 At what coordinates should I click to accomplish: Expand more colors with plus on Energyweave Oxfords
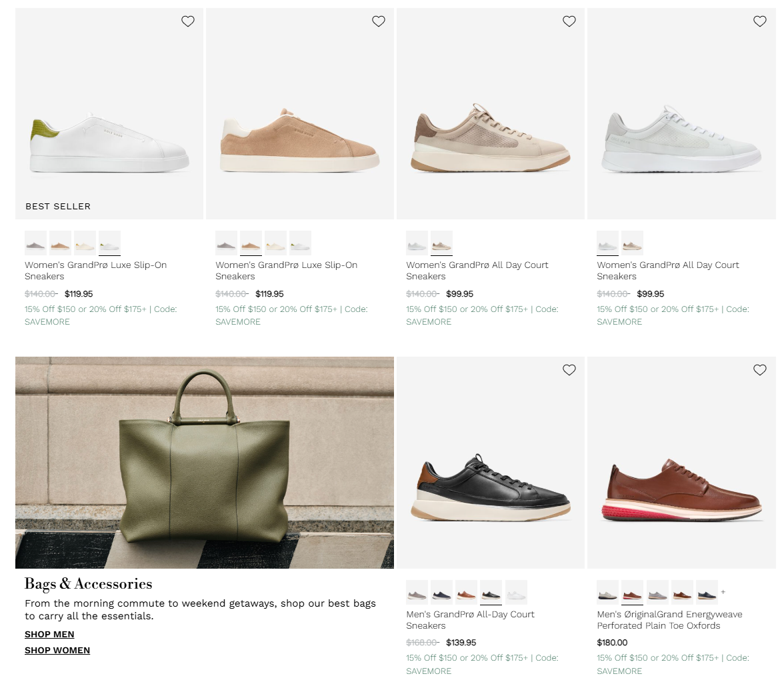click(723, 592)
